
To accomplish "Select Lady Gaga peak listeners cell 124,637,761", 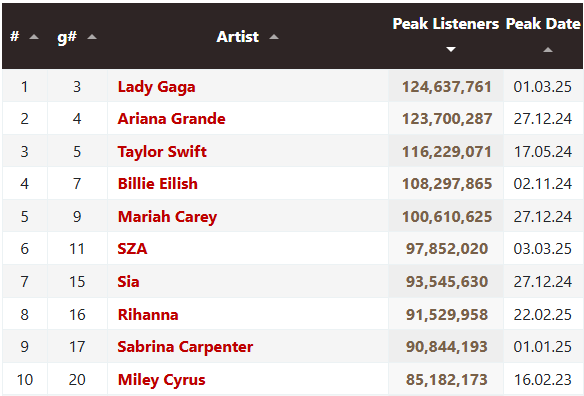I will 446,86.
